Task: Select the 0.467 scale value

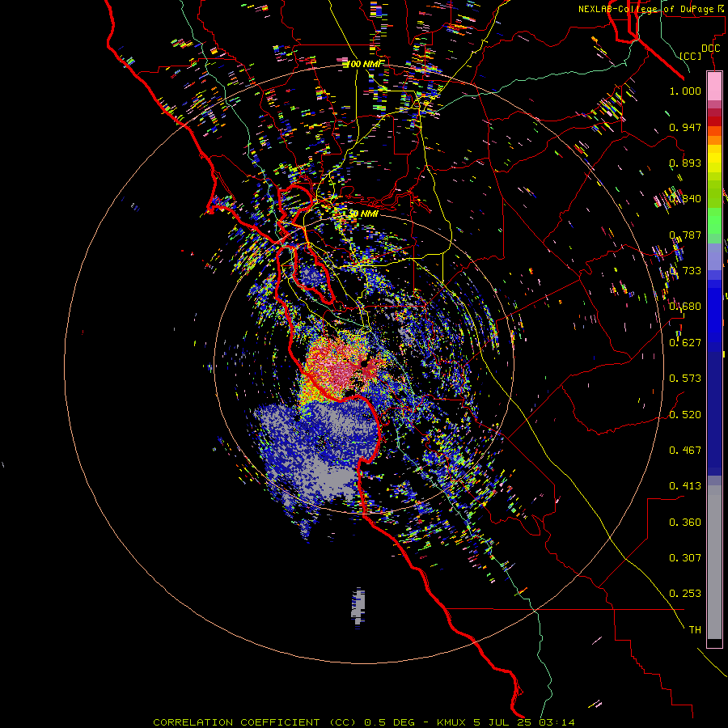Action: (685, 451)
